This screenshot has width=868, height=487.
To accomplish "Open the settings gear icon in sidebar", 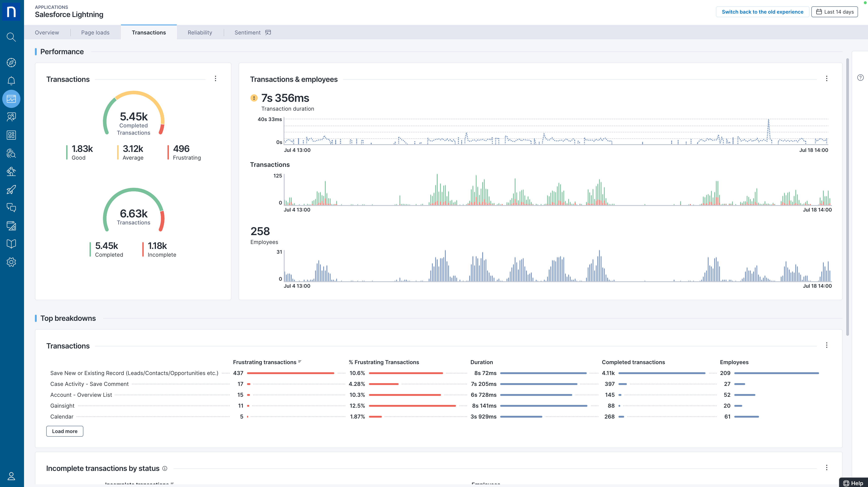I will (11, 262).
